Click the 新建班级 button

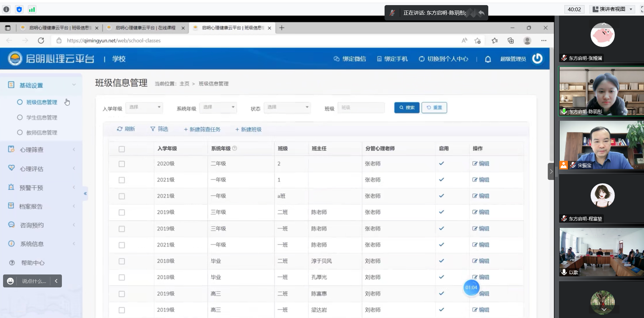tap(248, 129)
